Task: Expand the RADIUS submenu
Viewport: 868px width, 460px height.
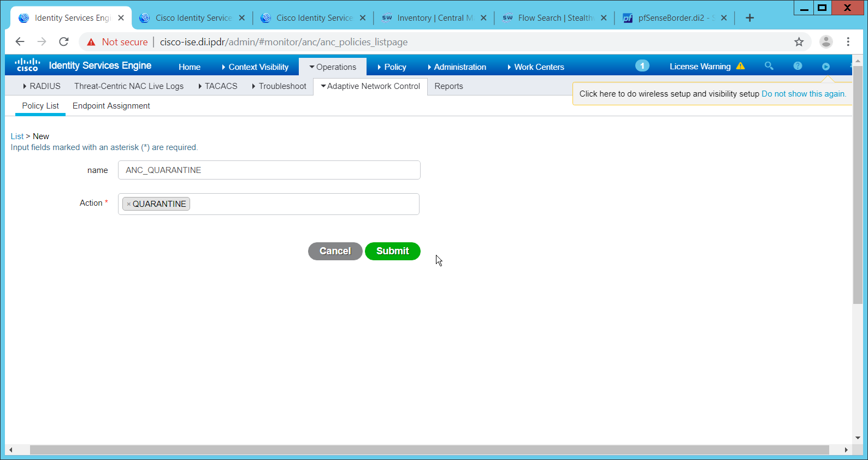Action: pyautogui.click(x=42, y=86)
